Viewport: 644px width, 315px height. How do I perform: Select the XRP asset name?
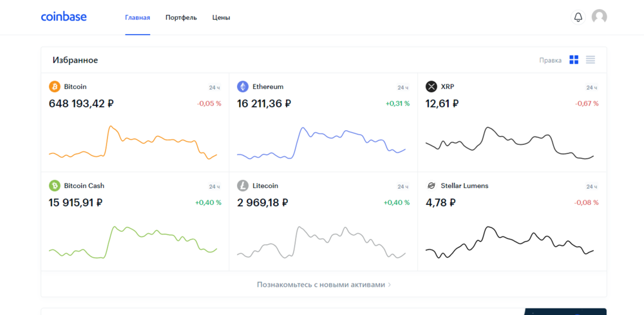click(448, 87)
